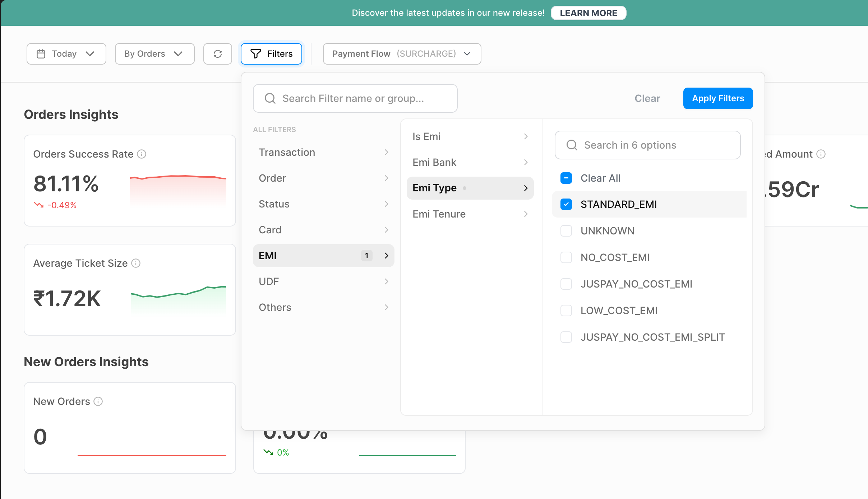Click info icon next to Average Ticket Size
Screen dimensions: 868x499
pyautogui.click(x=136, y=263)
